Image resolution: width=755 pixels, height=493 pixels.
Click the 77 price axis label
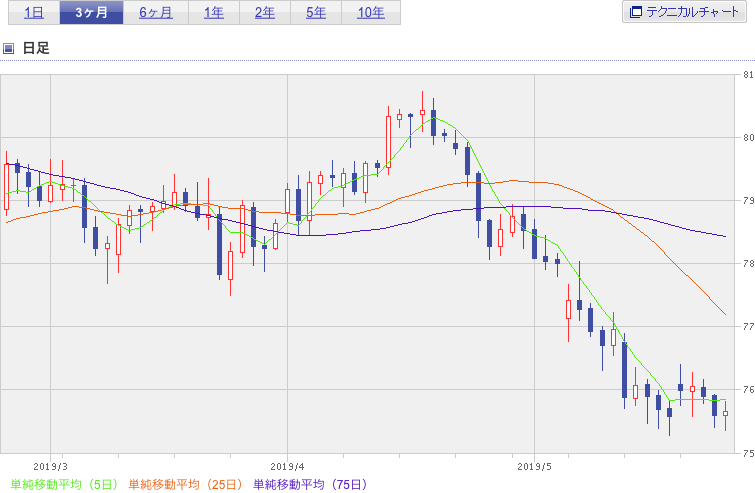point(748,326)
